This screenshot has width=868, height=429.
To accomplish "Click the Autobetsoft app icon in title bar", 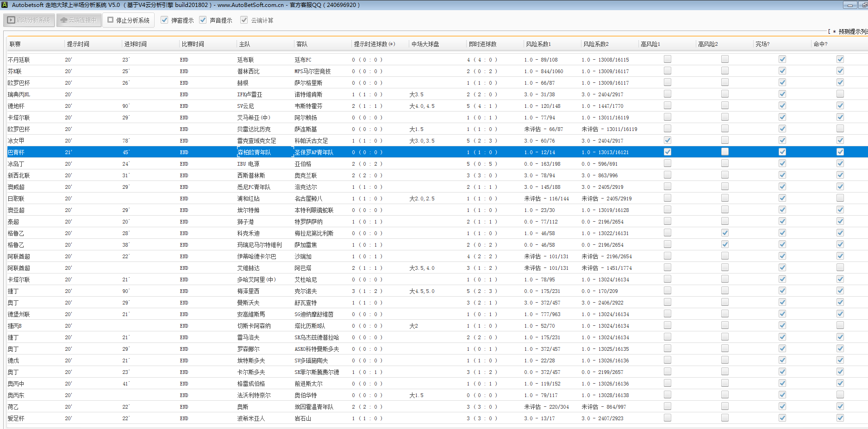I will (x=5, y=5).
